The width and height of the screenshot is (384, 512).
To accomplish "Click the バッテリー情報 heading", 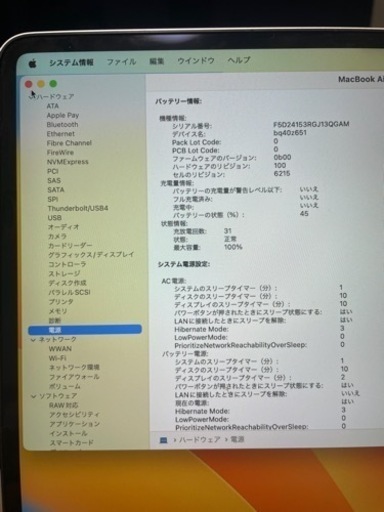I will click(x=179, y=101).
